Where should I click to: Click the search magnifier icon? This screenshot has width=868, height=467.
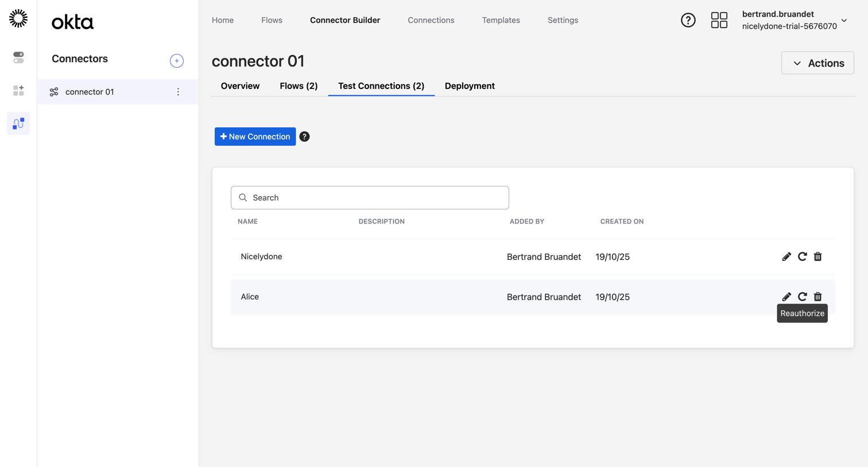pos(243,197)
